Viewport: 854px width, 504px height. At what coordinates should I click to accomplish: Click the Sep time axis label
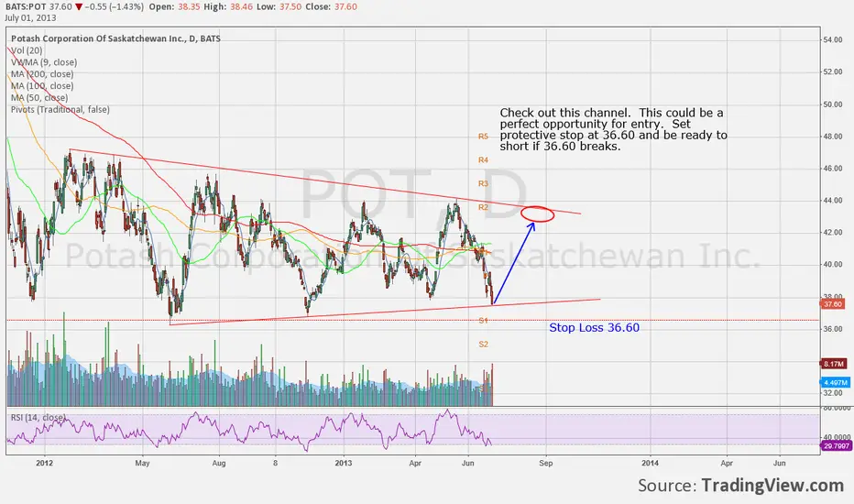[546, 463]
